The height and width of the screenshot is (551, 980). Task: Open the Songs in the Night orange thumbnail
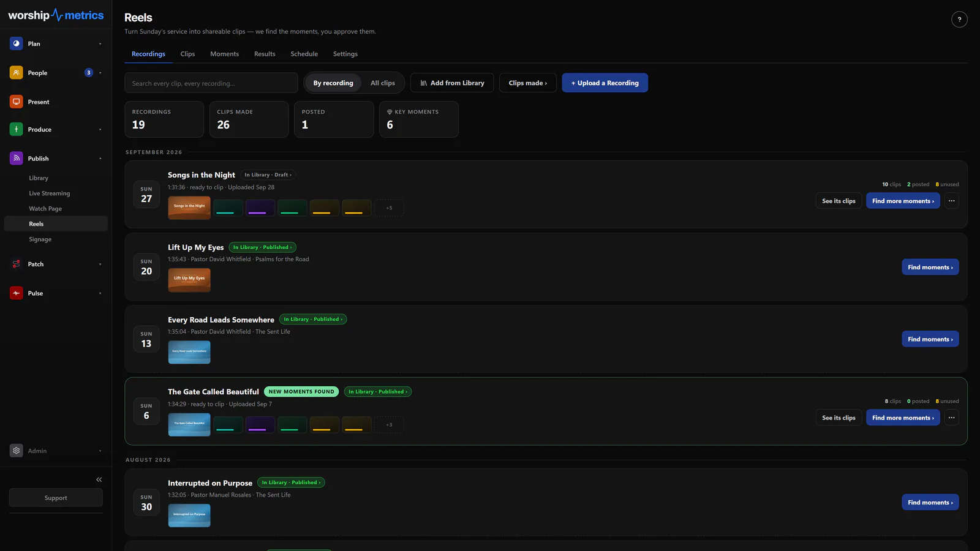click(x=189, y=208)
